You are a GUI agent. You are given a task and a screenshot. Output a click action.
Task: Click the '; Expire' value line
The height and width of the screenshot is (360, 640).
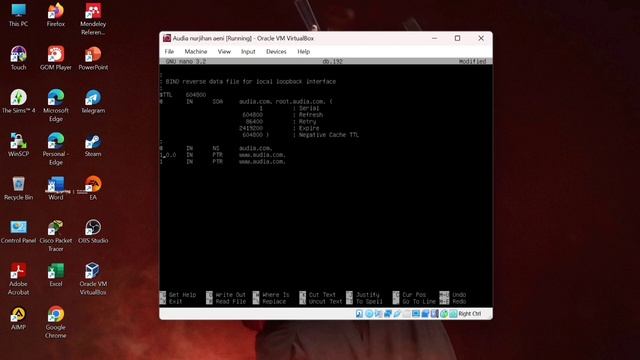click(279, 128)
